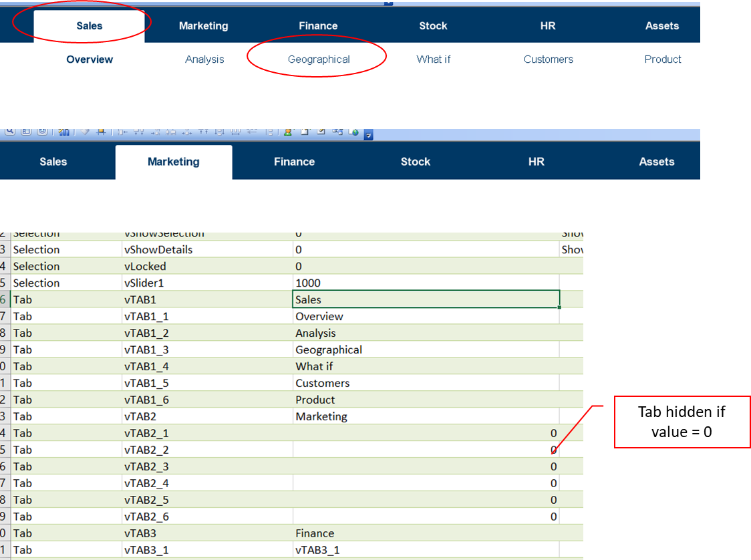Select the 'vTAB3' variable name cell

coord(207,533)
